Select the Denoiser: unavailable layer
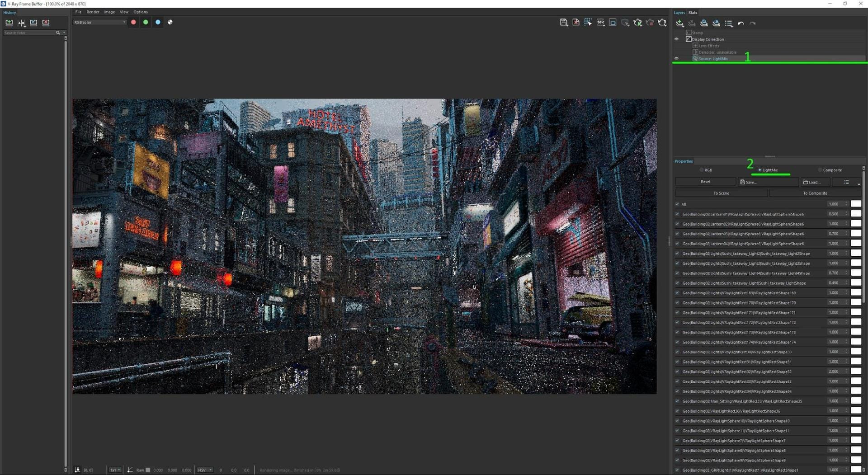 [717, 52]
